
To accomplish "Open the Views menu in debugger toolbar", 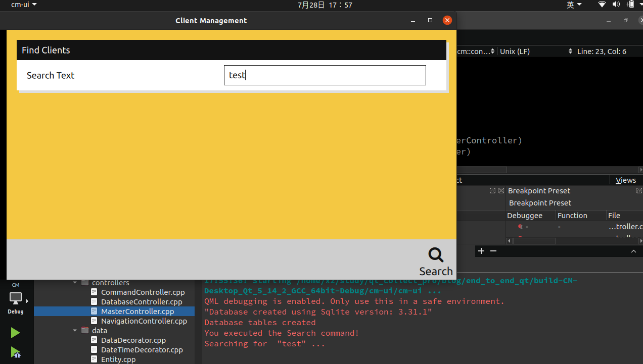I will click(x=626, y=180).
